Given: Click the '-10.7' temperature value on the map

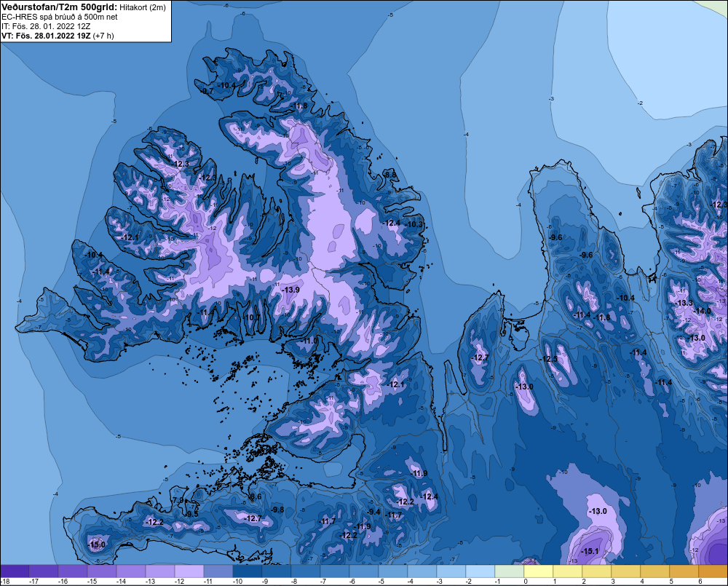Looking at the screenshot, I should click(x=252, y=317).
